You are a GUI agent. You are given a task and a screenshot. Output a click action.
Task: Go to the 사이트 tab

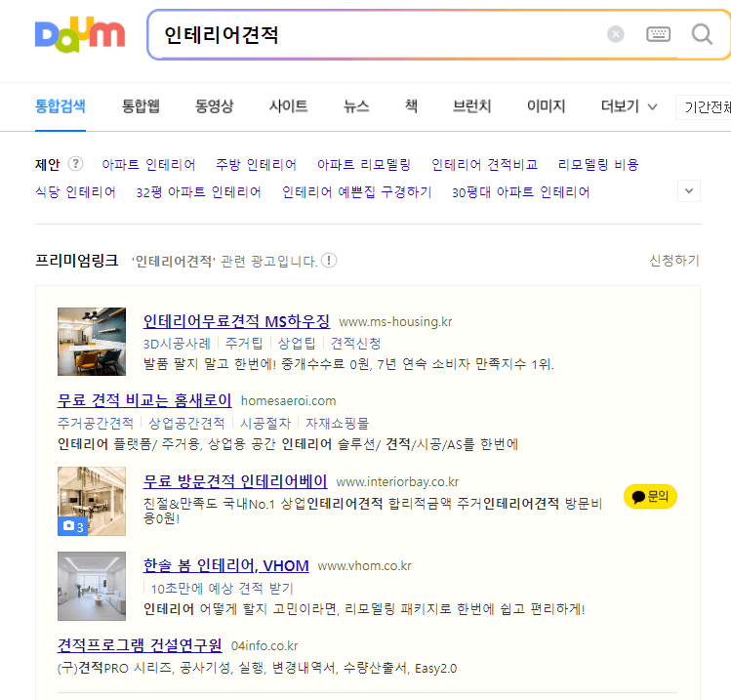click(288, 106)
